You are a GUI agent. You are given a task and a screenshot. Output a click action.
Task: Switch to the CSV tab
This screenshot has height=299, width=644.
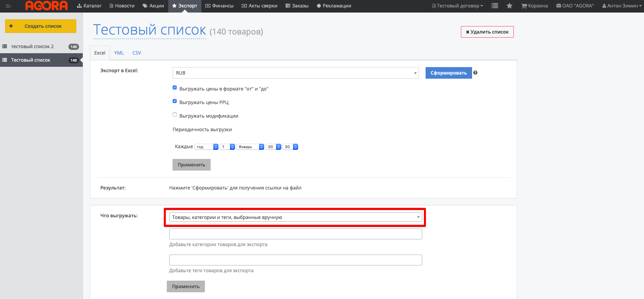click(137, 53)
